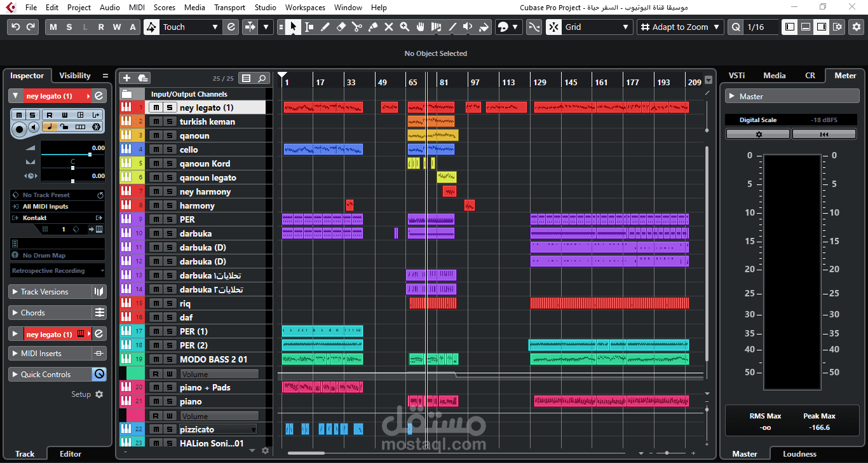Open the Transport menu
868x463 pixels.
[x=229, y=8]
